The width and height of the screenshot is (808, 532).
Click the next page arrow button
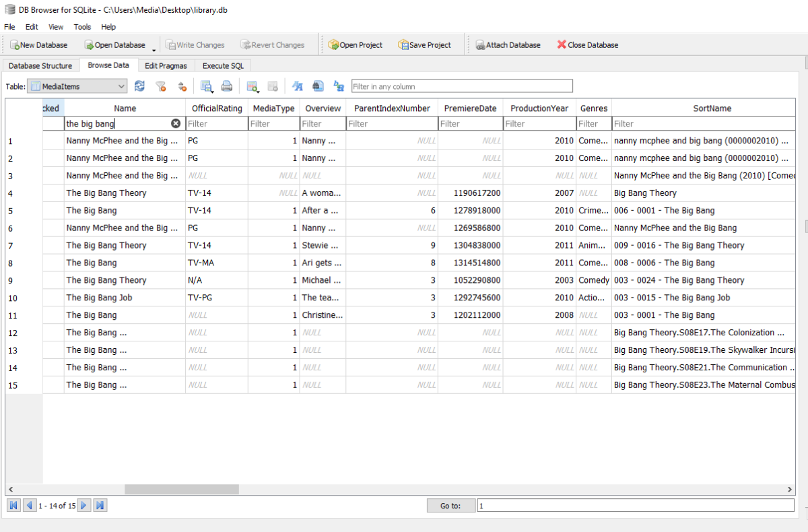[84, 505]
